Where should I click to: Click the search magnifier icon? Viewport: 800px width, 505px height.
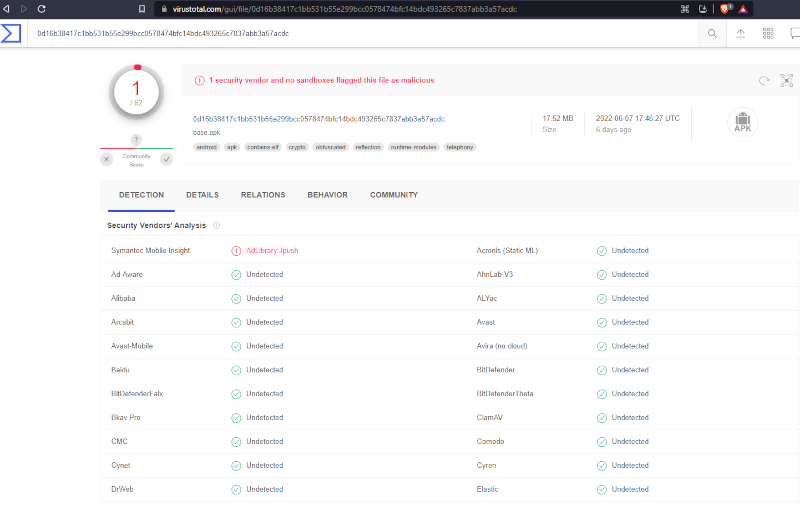pos(712,33)
